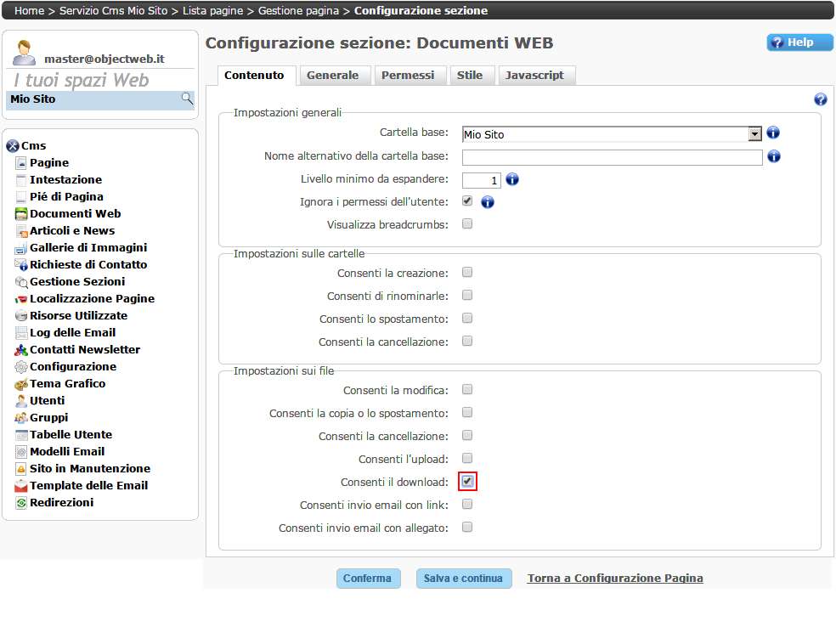836x644 pixels.
Task: Click the Nome alternativo della cartella base field
Action: tap(612, 157)
